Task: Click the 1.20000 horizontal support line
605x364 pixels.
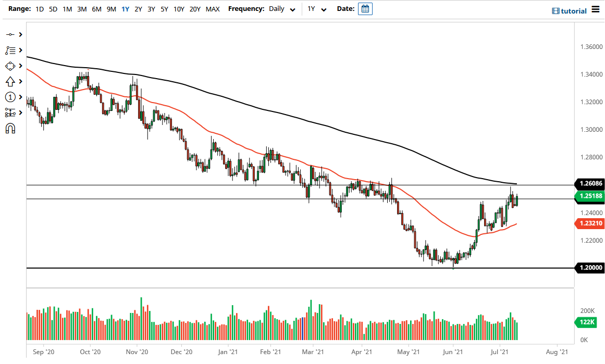Action: 261,268
